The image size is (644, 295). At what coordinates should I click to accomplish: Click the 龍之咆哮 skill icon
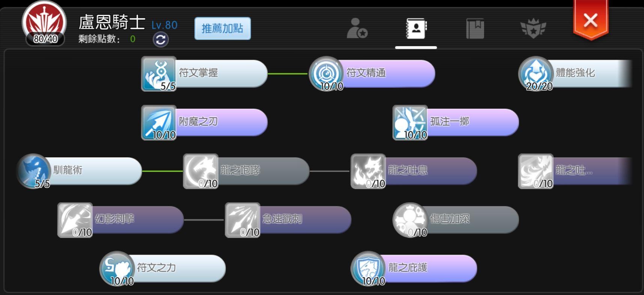coord(201,171)
